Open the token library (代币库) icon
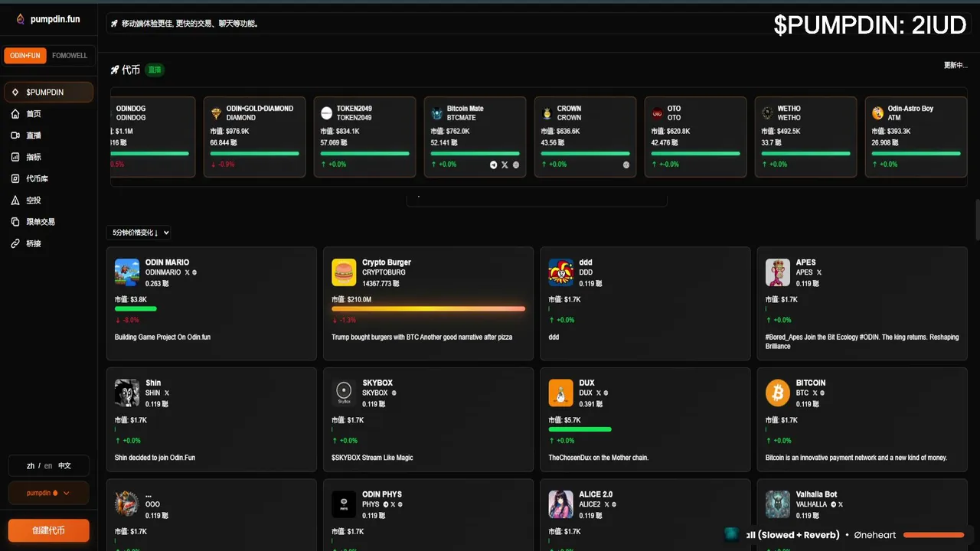Image resolution: width=980 pixels, height=551 pixels. pos(15,178)
